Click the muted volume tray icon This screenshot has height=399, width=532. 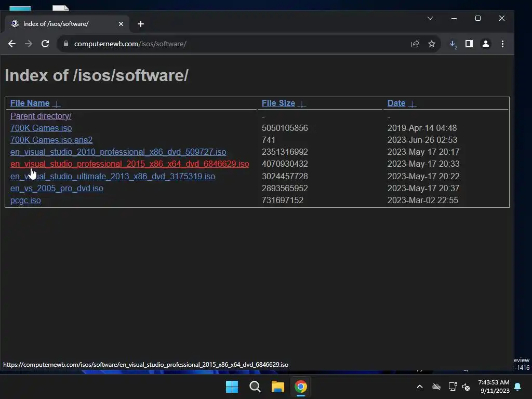pyautogui.click(x=466, y=387)
